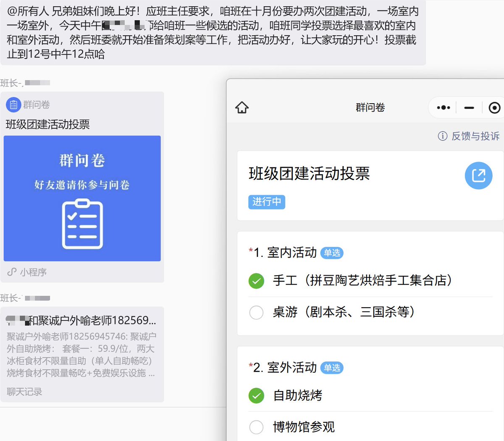
Task: Open 反馈与投诉 link
Action: 475,136
